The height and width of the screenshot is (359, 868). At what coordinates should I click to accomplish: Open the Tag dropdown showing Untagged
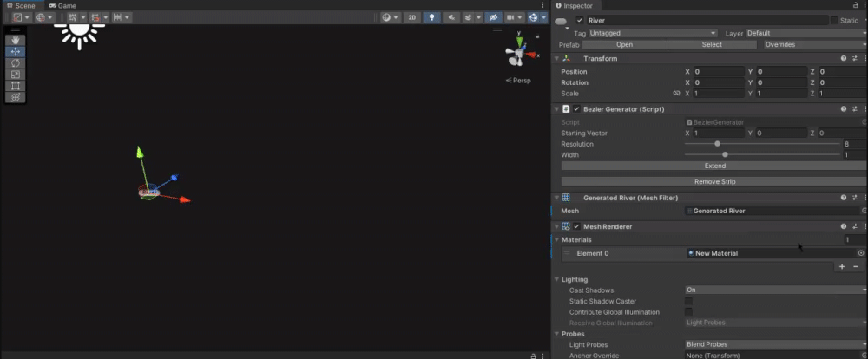coord(653,33)
